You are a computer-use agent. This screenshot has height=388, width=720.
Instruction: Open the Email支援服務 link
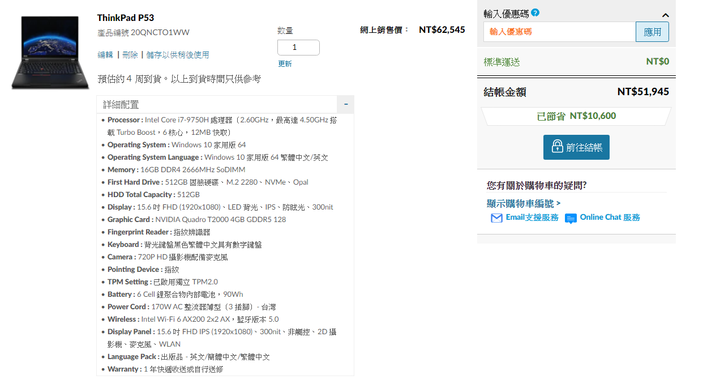click(532, 217)
